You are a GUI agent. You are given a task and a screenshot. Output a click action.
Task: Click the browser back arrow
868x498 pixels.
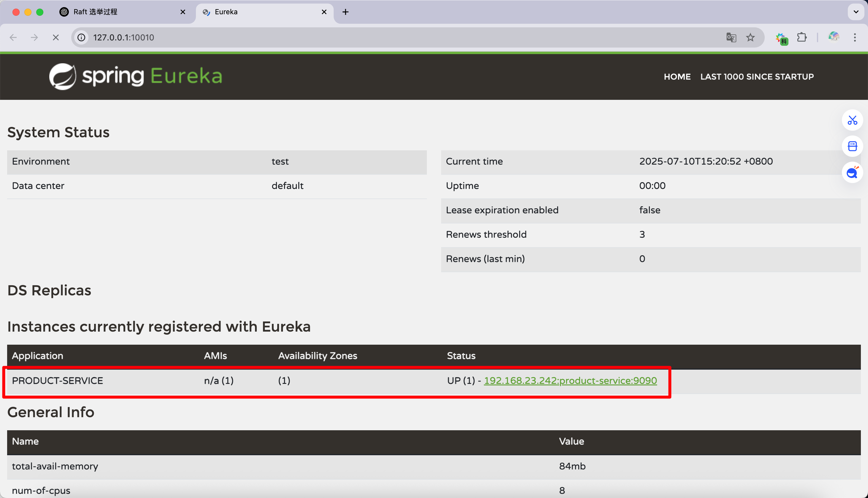[13, 37]
